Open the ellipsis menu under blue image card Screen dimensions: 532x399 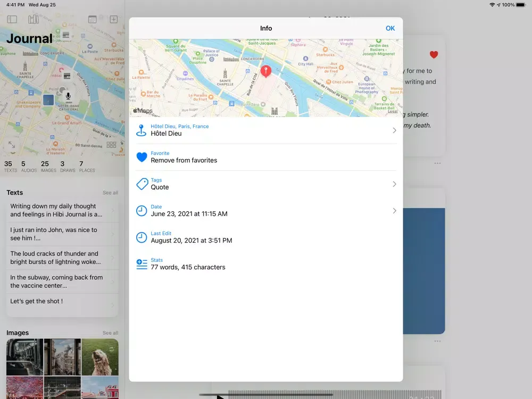[x=437, y=341]
